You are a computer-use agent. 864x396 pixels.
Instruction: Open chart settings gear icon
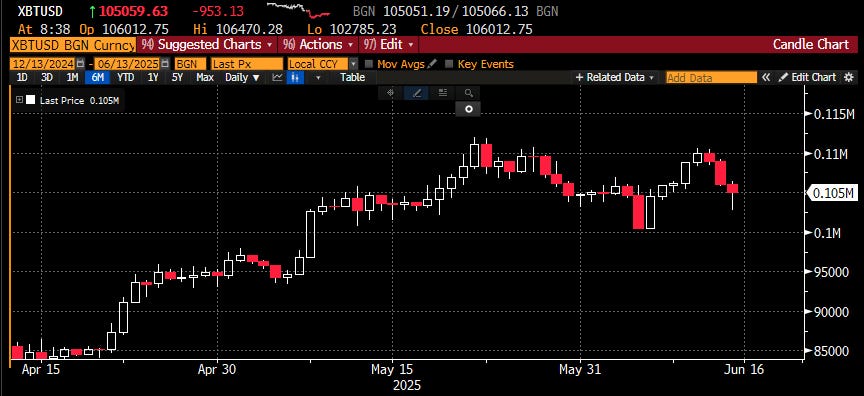pos(849,78)
